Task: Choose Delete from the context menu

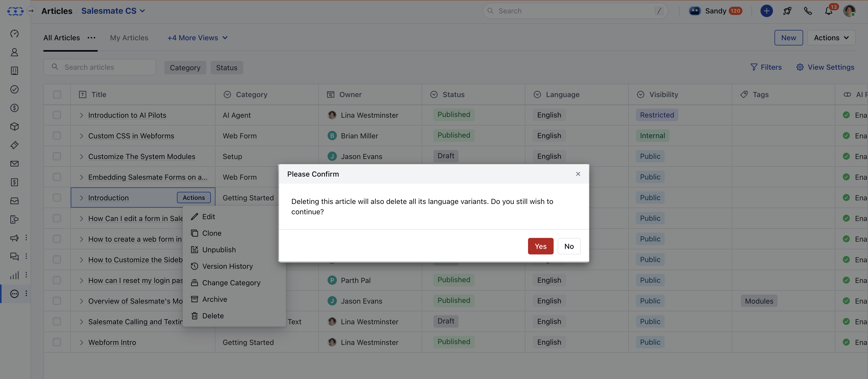Action: pos(213,316)
